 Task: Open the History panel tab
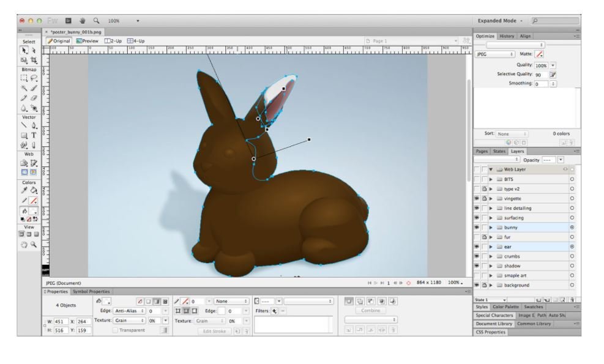pyautogui.click(x=507, y=36)
